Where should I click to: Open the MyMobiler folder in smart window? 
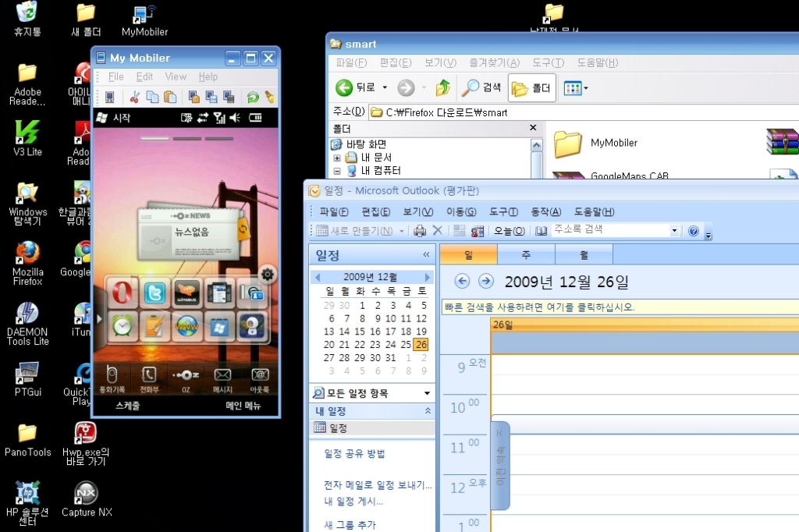click(x=595, y=144)
